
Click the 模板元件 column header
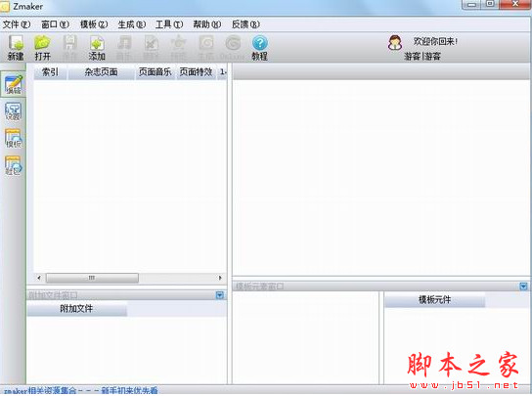[x=435, y=300]
